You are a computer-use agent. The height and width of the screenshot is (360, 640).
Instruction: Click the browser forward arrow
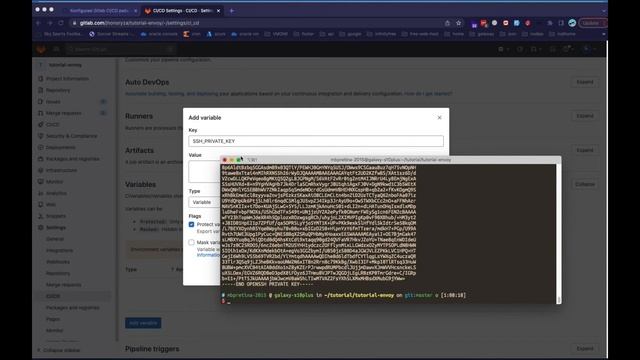pos(50,23)
